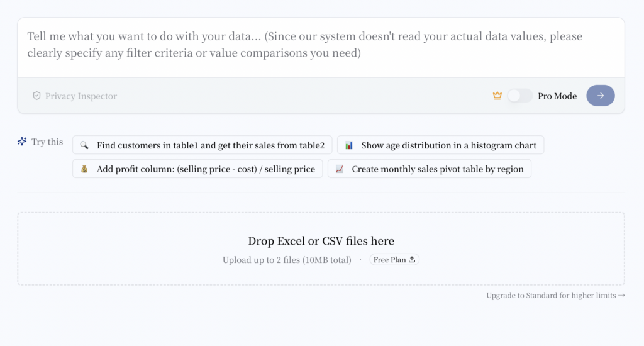Image resolution: width=644 pixels, height=346 pixels.
Task: Focus the data request text area
Action: [x=321, y=47]
